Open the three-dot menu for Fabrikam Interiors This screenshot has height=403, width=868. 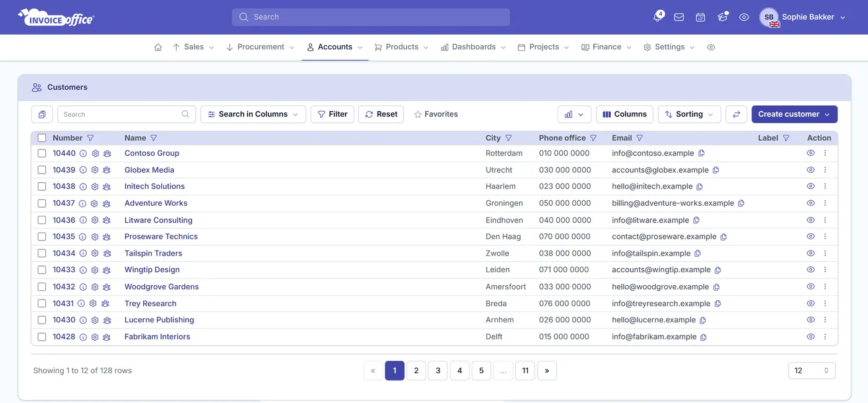click(x=825, y=337)
